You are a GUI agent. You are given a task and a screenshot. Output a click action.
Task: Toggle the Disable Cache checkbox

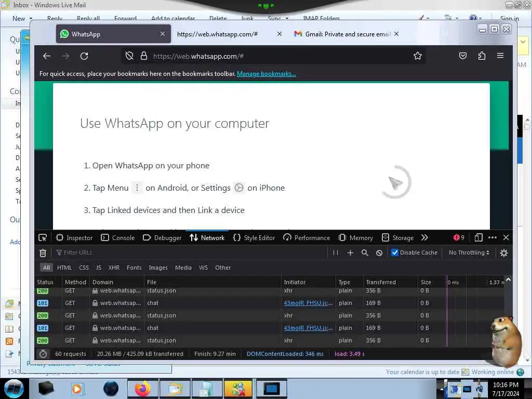tap(395, 253)
